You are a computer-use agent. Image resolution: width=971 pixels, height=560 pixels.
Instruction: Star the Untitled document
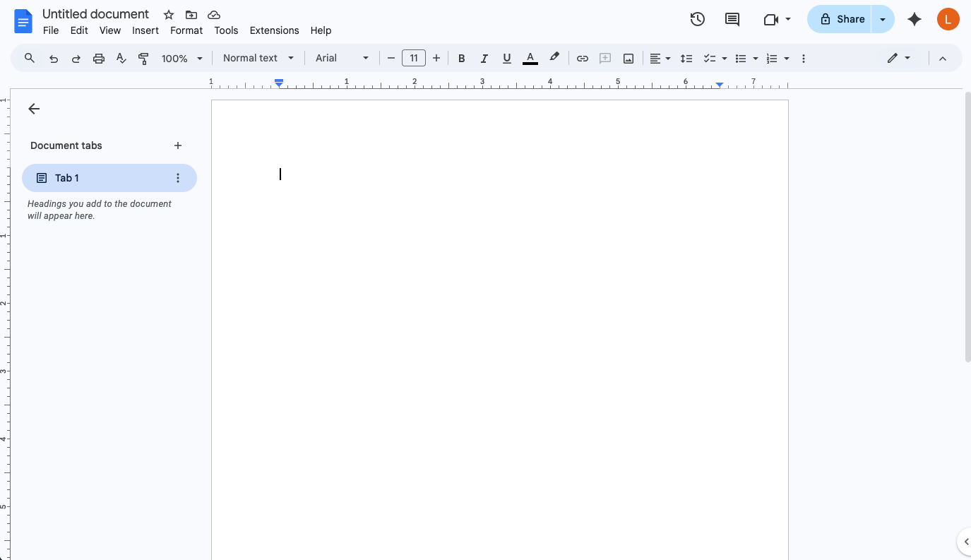pyautogui.click(x=169, y=15)
